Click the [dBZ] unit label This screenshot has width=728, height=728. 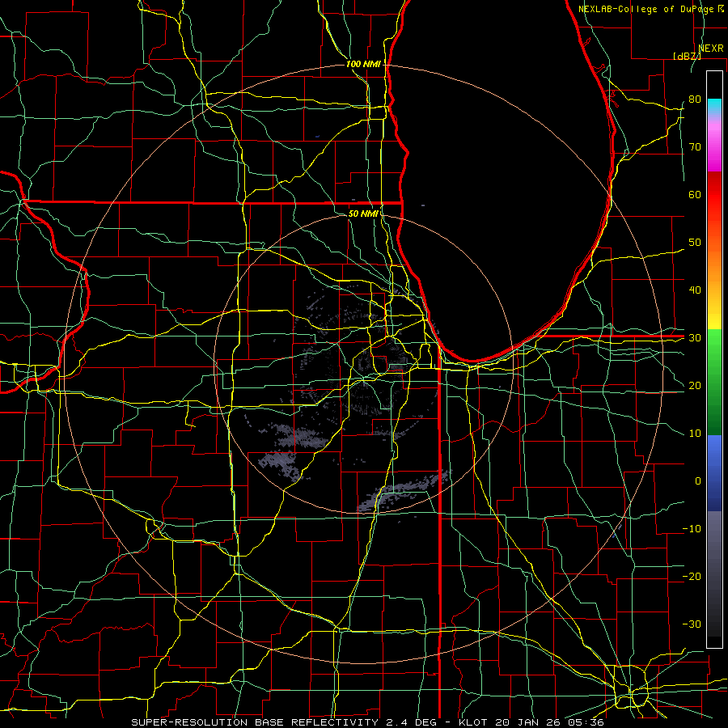[687, 56]
